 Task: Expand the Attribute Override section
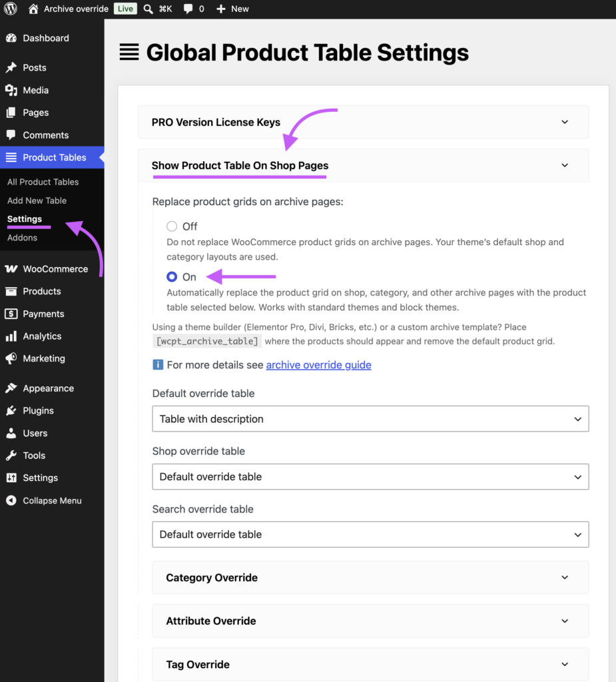click(371, 621)
